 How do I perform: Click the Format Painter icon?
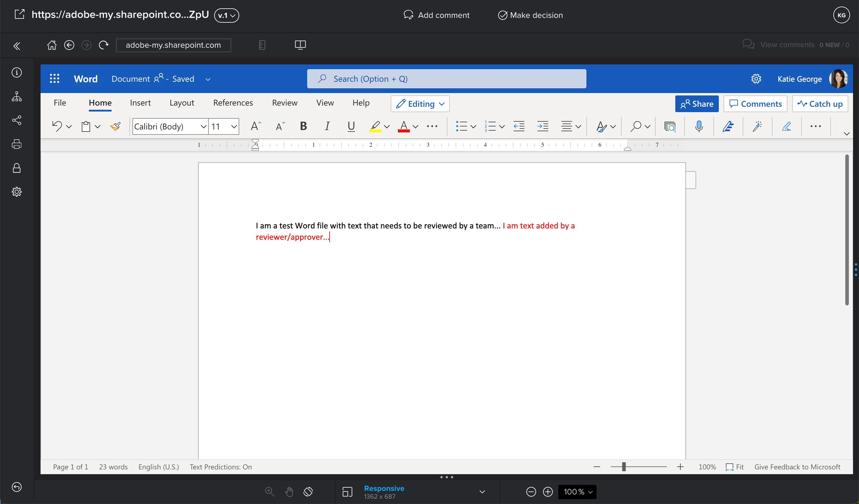coord(115,126)
